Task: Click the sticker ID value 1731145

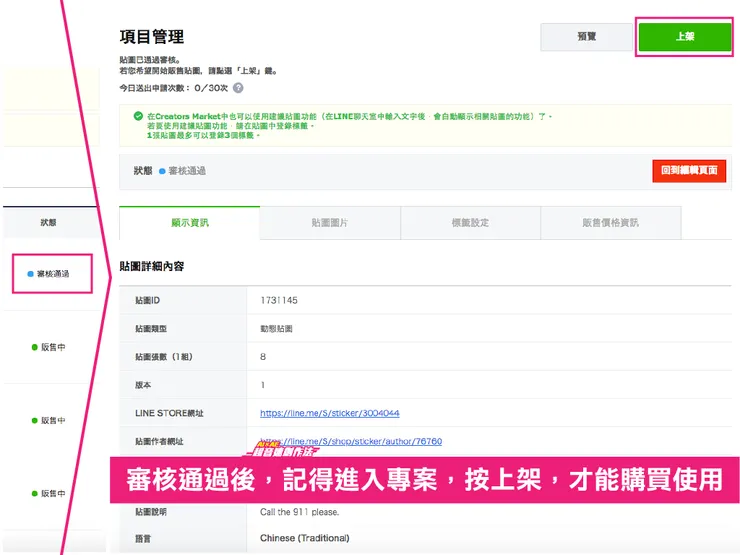Action: coord(279,300)
